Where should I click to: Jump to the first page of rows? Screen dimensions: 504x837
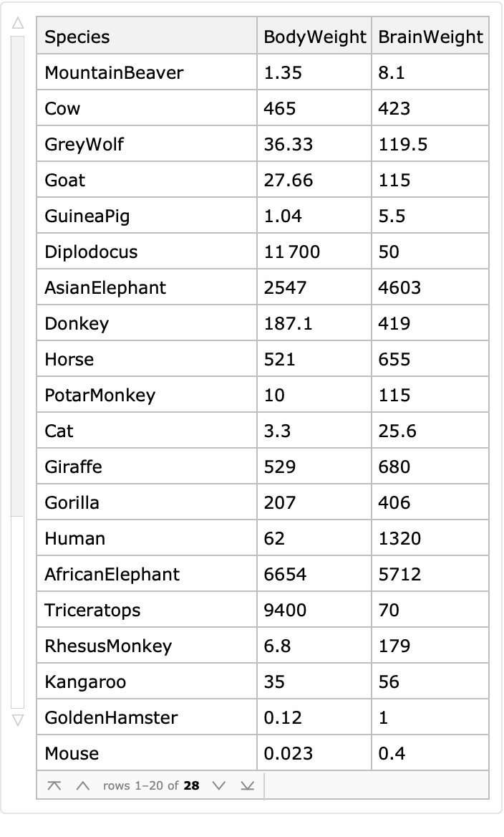54,785
